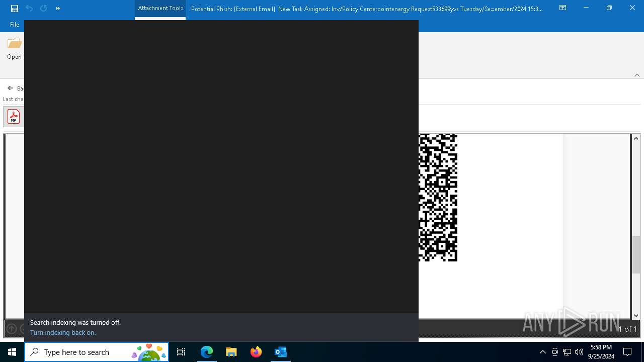Click Turn indexing back on link
This screenshot has width=644, height=362.
pos(63,332)
